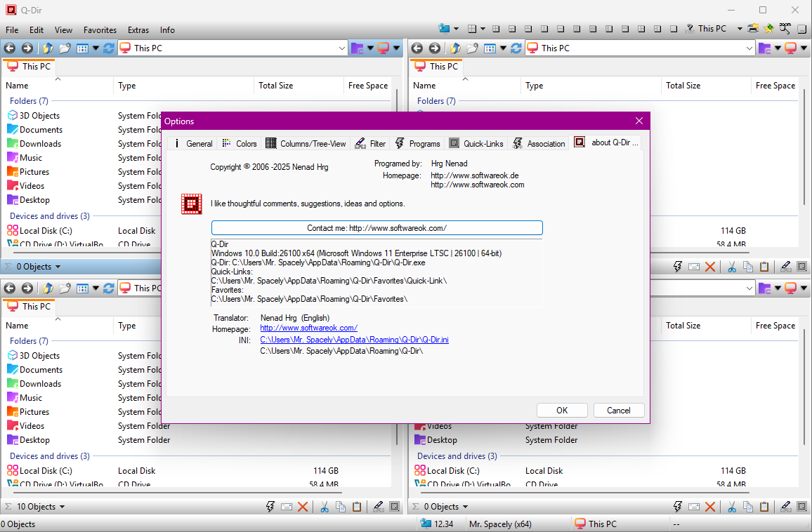The width and height of the screenshot is (812, 532).
Task: Click the red delete X in bottom-right pane
Action: point(711,507)
